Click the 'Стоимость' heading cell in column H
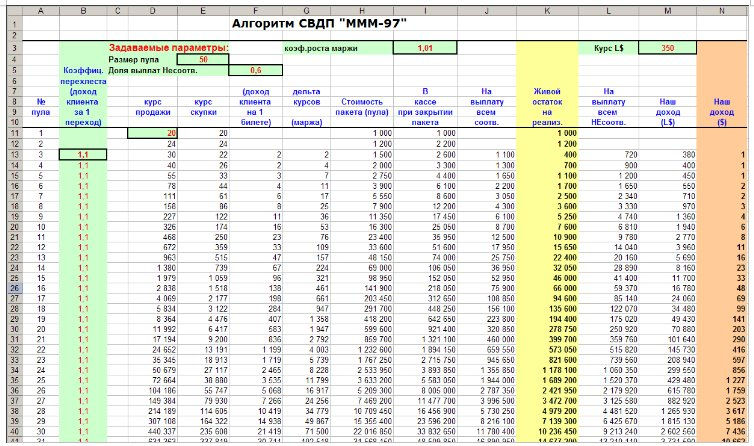 [x=362, y=102]
